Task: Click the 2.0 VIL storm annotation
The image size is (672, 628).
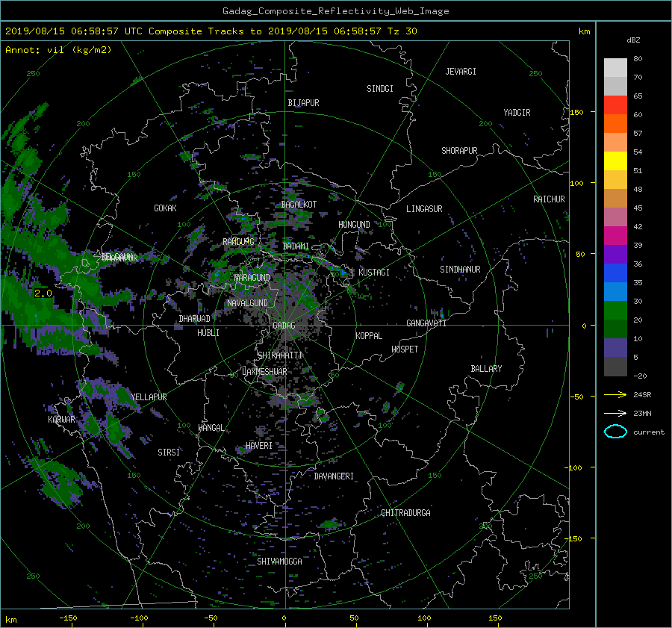Action: pyautogui.click(x=43, y=293)
